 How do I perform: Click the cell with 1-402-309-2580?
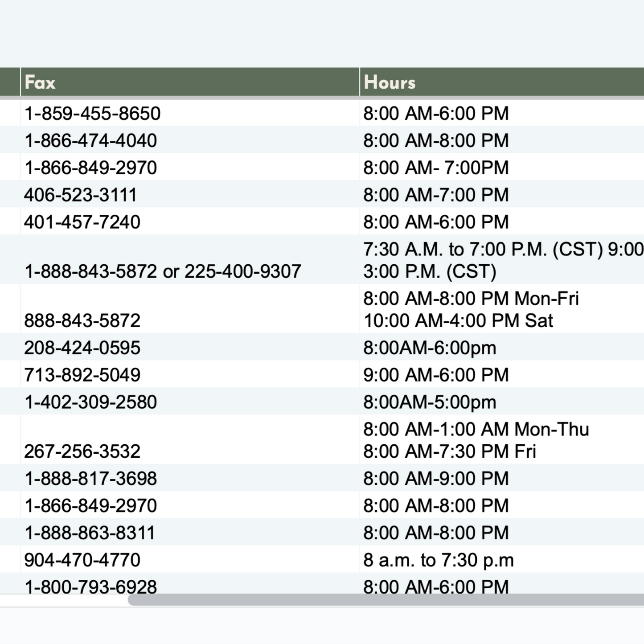click(90, 402)
